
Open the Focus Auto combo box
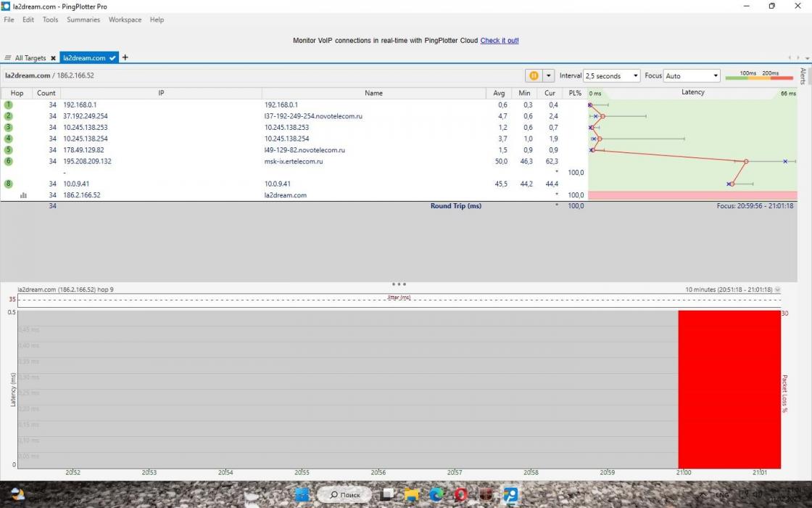pyautogui.click(x=715, y=75)
